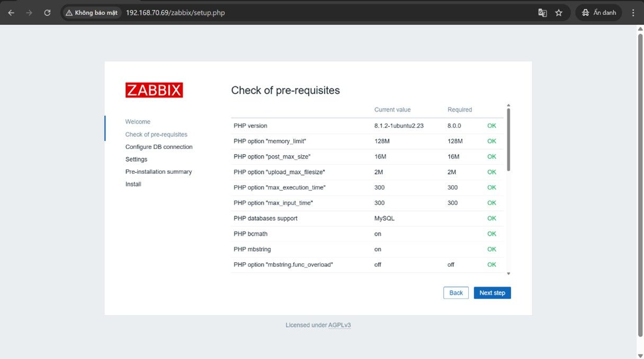Click the browser back arrow icon
The height and width of the screenshot is (359, 644).
[x=11, y=13]
